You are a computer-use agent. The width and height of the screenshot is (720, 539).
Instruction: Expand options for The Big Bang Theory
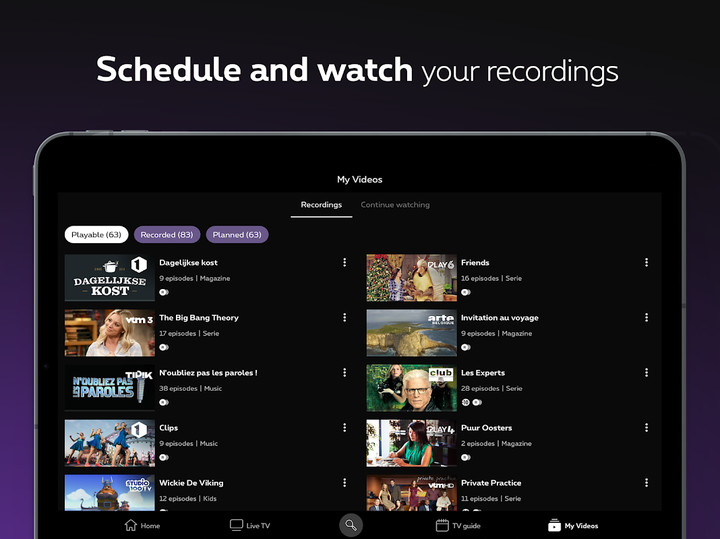point(345,318)
